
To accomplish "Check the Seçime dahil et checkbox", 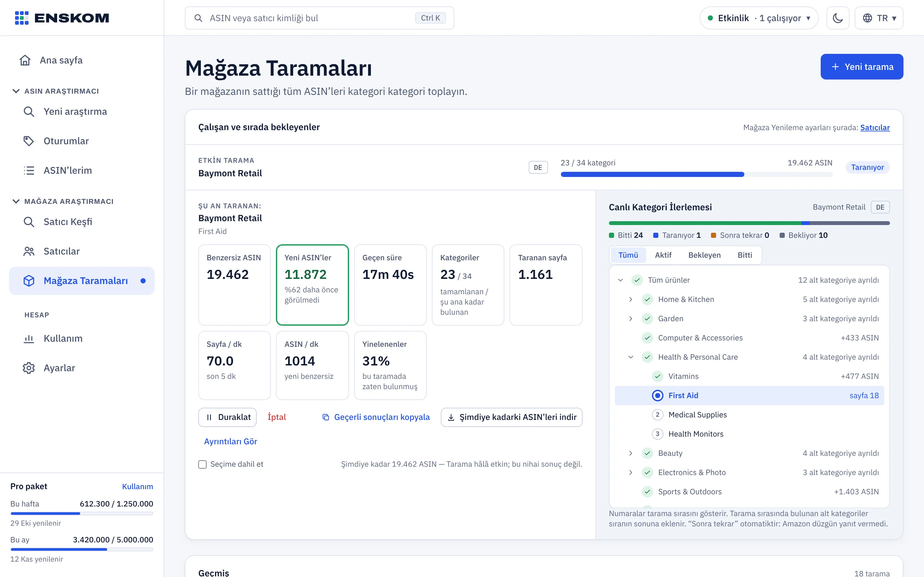I will (x=202, y=464).
